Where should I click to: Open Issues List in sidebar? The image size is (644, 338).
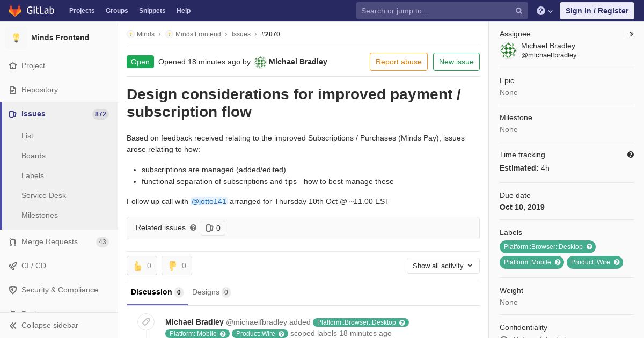coord(27,136)
